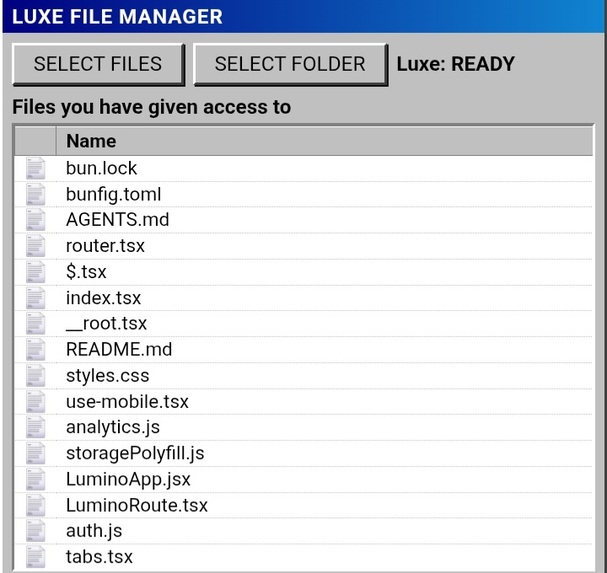This screenshot has height=573, width=607.
Task: Select the LuminoApp.jsx file name
Action: tap(128, 479)
